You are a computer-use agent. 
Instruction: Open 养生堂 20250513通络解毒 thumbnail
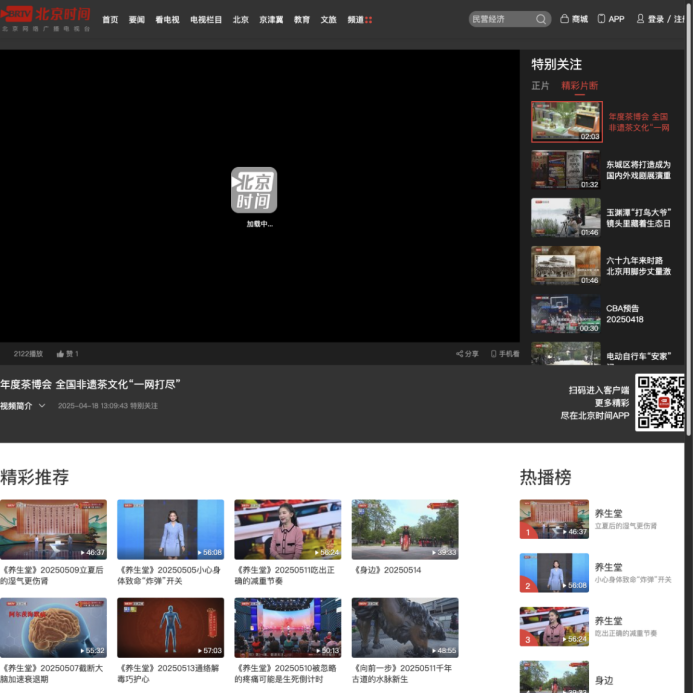pyautogui.click(x=171, y=628)
